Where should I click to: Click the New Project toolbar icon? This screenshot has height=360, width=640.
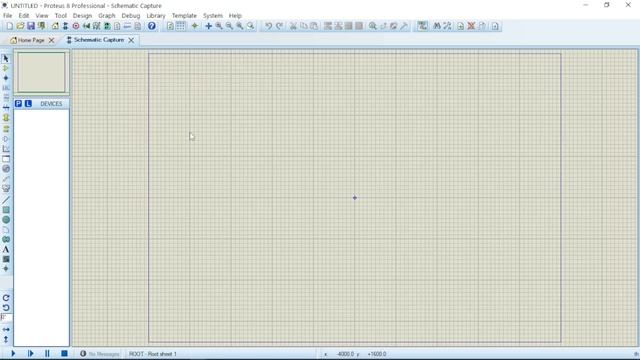[x=9, y=26]
